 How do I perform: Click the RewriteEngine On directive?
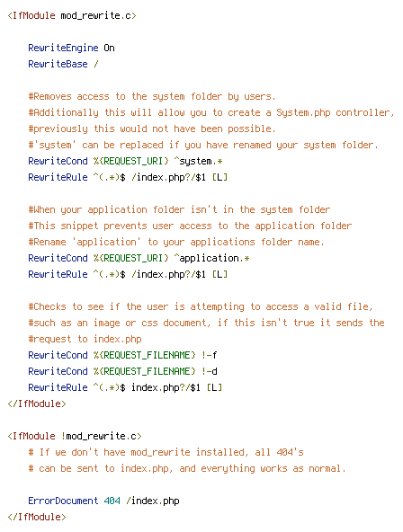(x=71, y=48)
